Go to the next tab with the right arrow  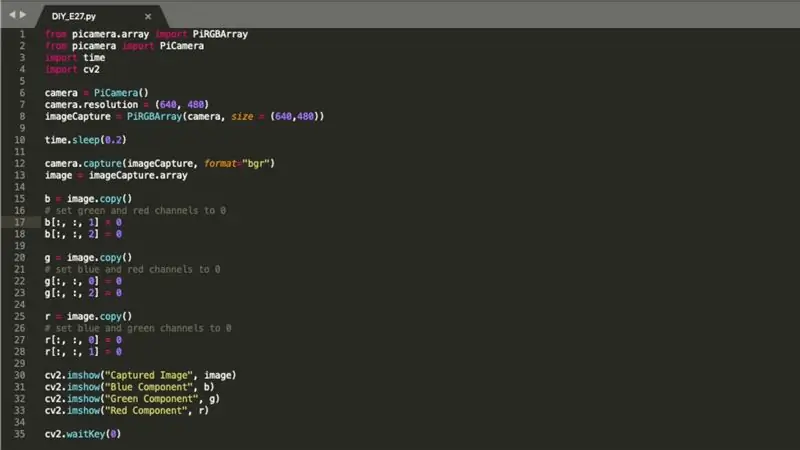pyautogui.click(x=22, y=15)
